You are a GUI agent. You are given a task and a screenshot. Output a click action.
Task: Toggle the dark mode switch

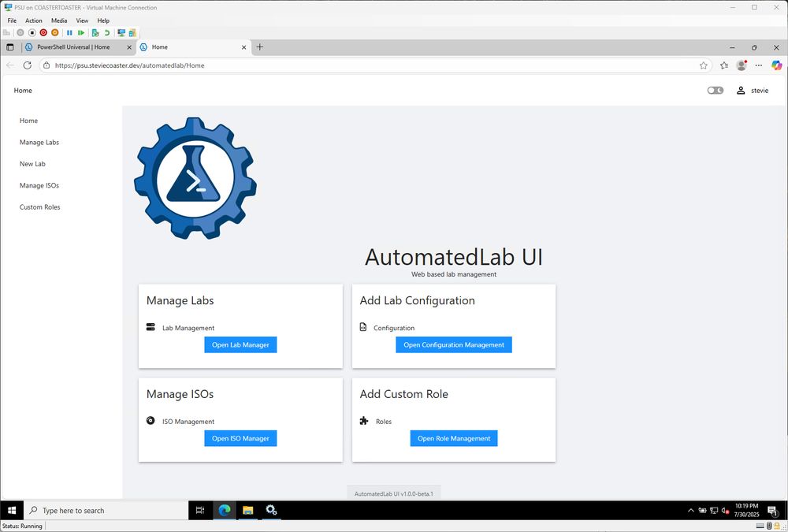[x=716, y=91]
